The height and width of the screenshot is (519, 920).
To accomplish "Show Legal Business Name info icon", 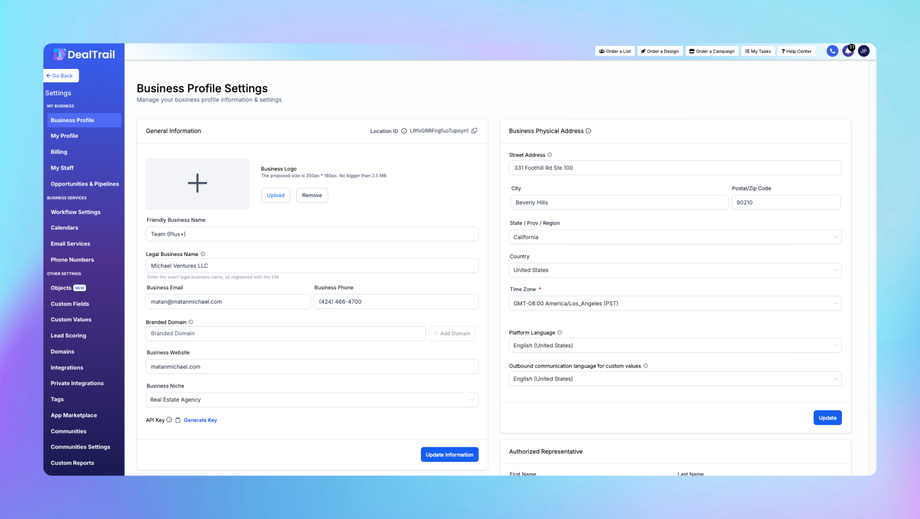I will [x=203, y=254].
